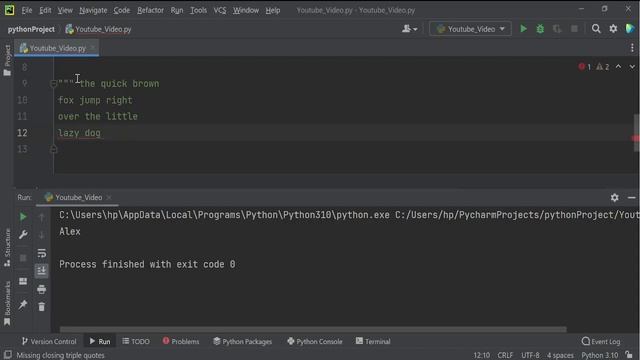Open the CRLF line separator selector
Viewport: 640px width, 360px height.
tap(505, 355)
